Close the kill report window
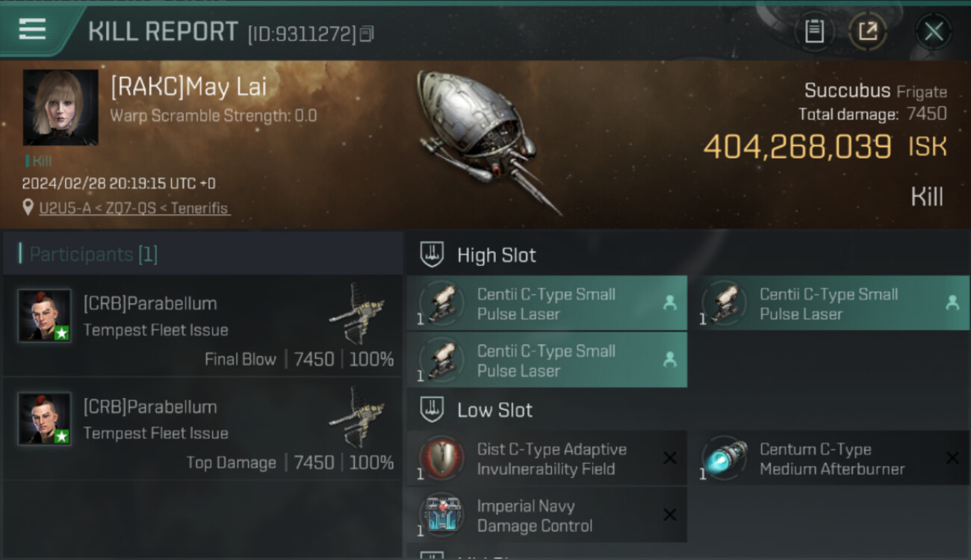This screenshot has width=971, height=560. [934, 31]
